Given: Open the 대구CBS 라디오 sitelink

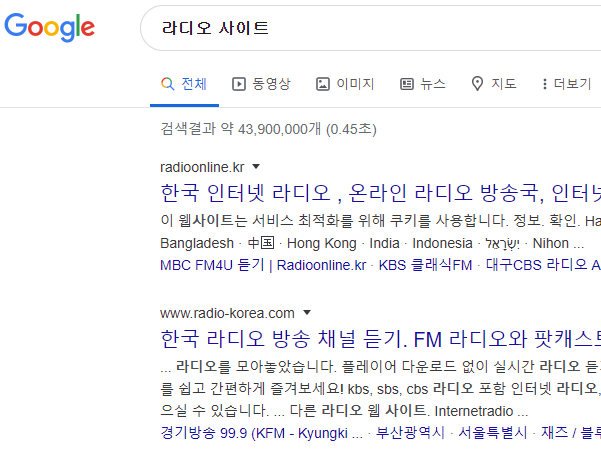Looking at the screenshot, I should (543, 265).
